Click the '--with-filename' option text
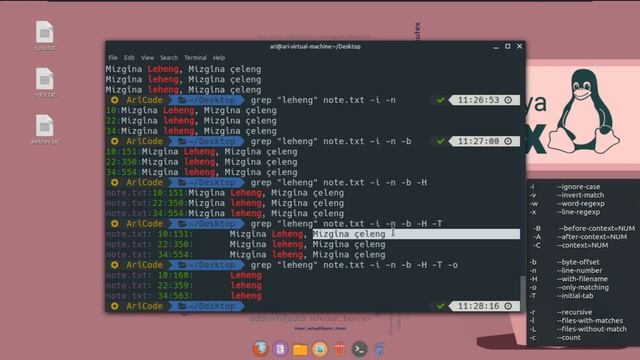Image resolution: width=640 pixels, height=360 pixels. click(x=582, y=279)
